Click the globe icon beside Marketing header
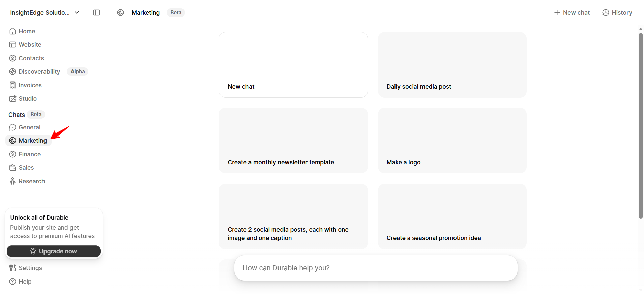Viewport: 644px width, 294px height. (x=121, y=13)
